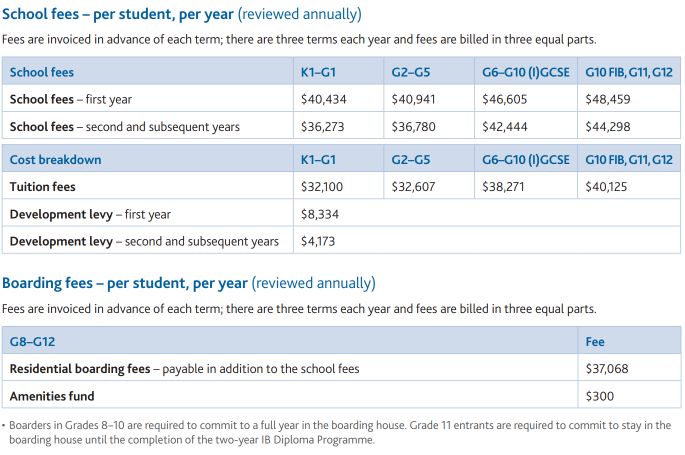
Task: Click the 'Fee' column header in boarding table
Action: coord(595,342)
